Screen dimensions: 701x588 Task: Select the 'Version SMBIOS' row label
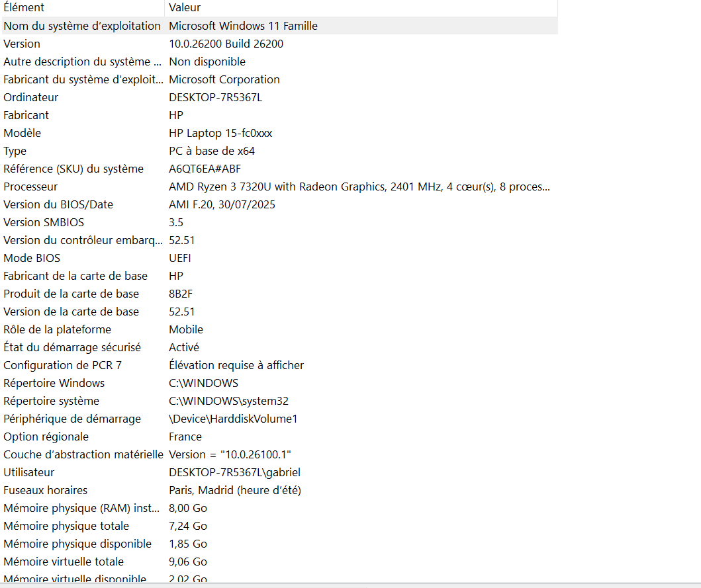pos(44,222)
